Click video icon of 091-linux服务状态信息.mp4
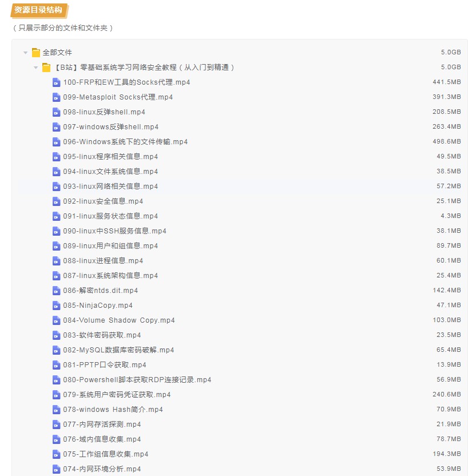This screenshot has height=476, width=468. point(57,216)
